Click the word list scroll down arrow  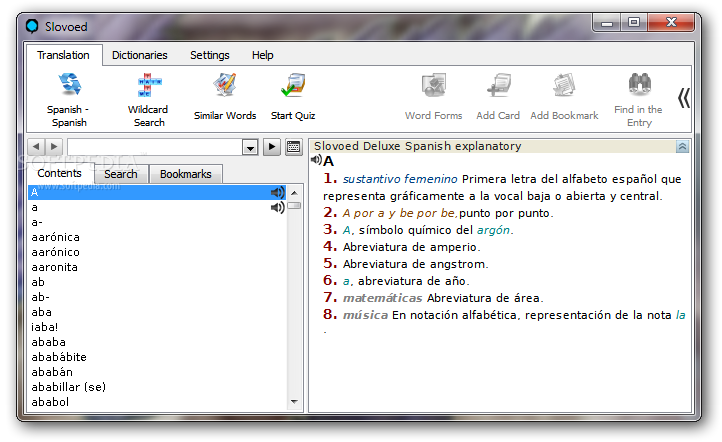click(295, 402)
